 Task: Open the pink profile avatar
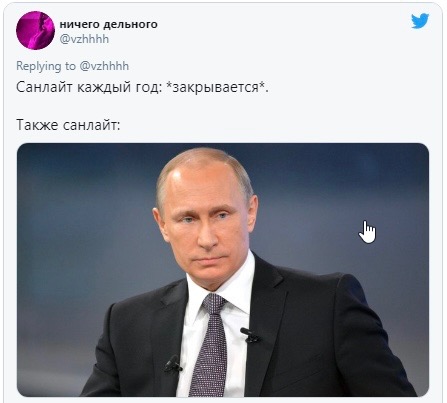click(35, 30)
